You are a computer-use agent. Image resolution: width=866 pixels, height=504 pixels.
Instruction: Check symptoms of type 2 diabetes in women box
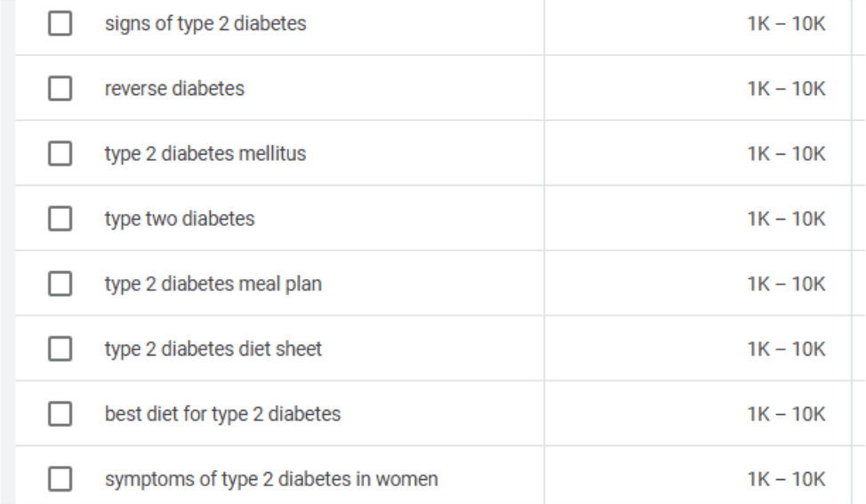point(60,480)
